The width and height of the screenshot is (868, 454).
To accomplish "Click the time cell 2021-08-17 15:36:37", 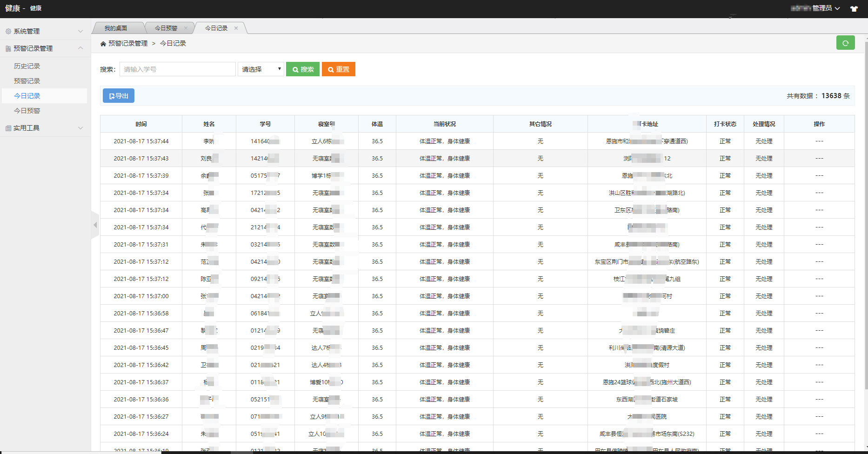I will [x=141, y=382].
